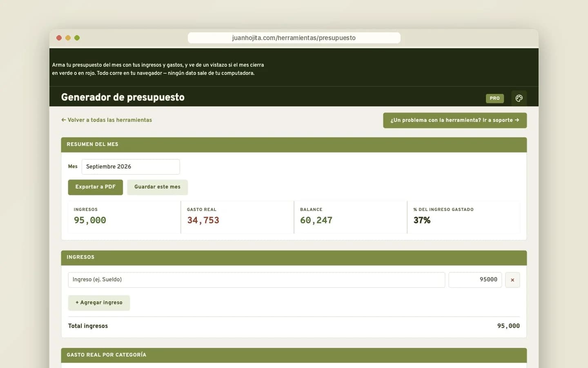Image resolution: width=588 pixels, height=368 pixels.
Task: Go back to all tools link
Action: point(107,120)
